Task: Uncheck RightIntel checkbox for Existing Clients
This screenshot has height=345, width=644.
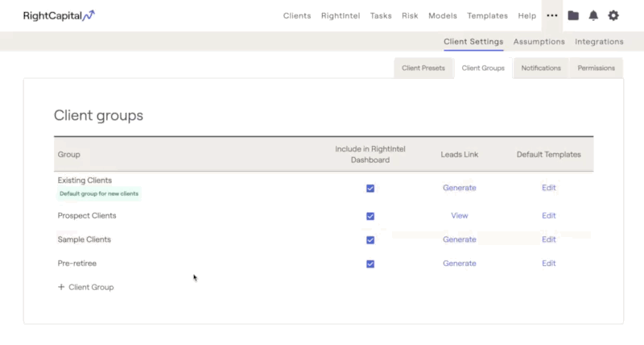Action: pos(370,189)
